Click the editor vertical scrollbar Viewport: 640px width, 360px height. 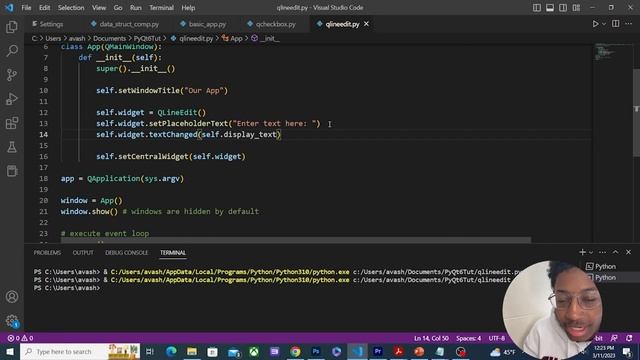pos(636,112)
